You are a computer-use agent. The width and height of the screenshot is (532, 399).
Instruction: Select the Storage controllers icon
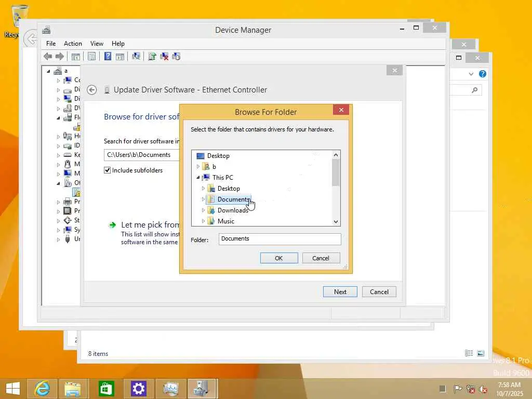(x=68, y=220)
